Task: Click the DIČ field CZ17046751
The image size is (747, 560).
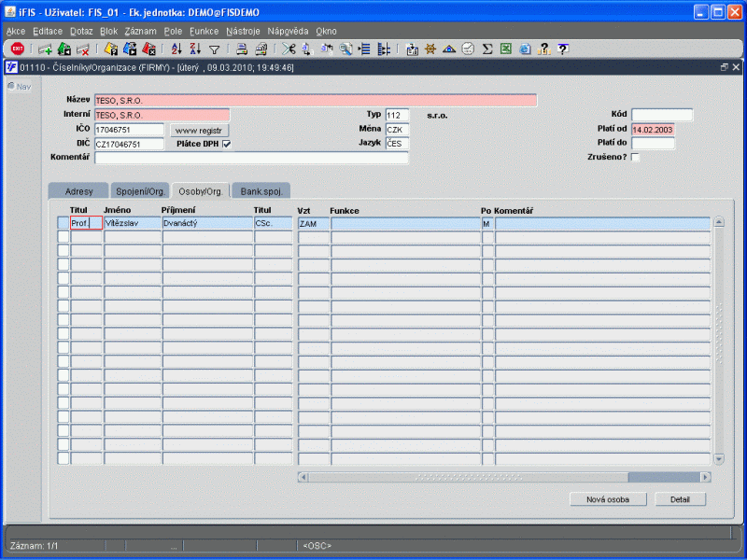Action: [x=129, y=144]
